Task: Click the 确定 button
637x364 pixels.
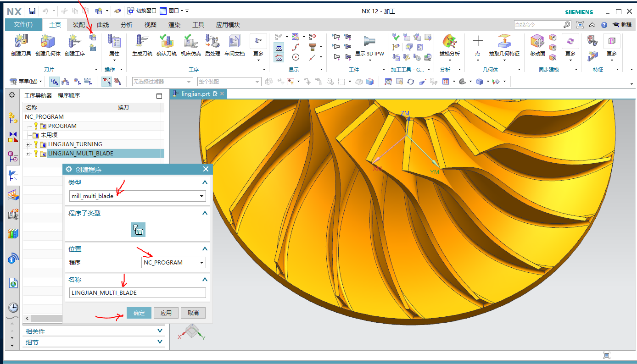Action: point(139,313)
